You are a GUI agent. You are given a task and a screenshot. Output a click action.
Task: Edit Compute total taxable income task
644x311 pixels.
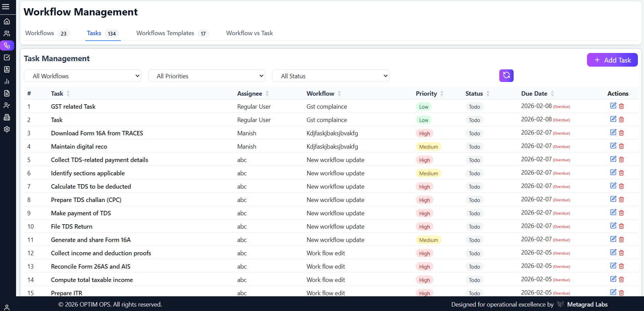coord(613,279)
